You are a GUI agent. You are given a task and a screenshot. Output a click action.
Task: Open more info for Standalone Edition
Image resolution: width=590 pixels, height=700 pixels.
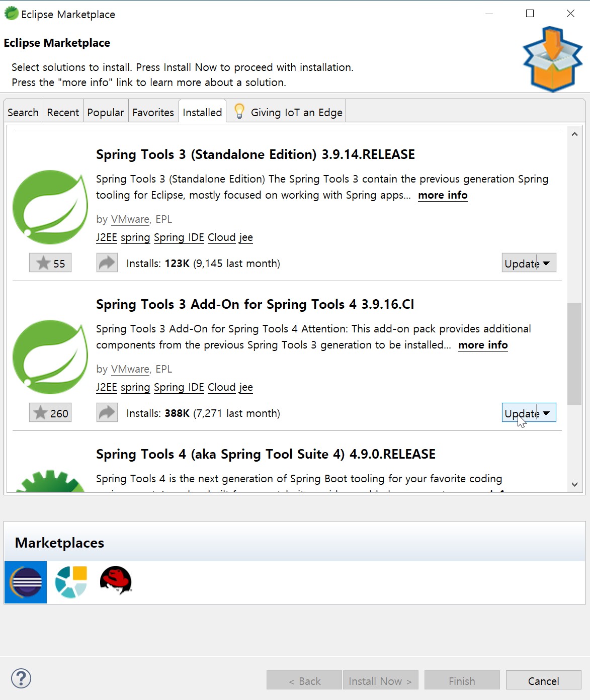443,195
